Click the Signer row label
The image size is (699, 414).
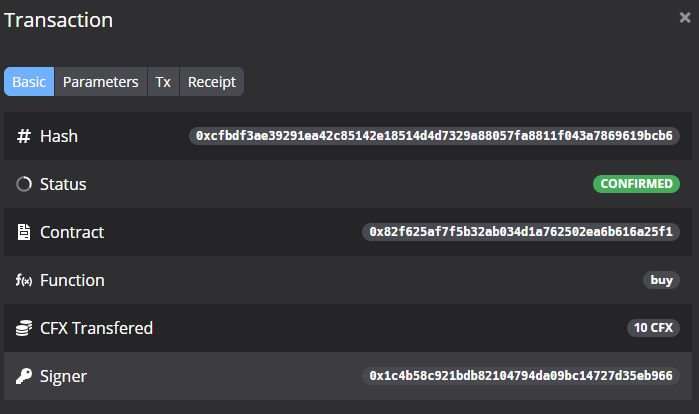(x=63, y=376)
